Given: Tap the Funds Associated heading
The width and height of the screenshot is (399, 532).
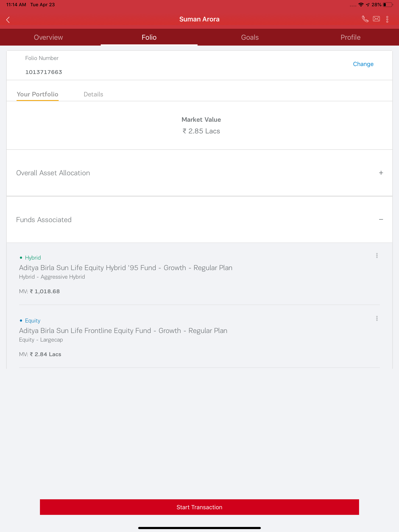Looking at the screenshot, I should coord(44,220).
